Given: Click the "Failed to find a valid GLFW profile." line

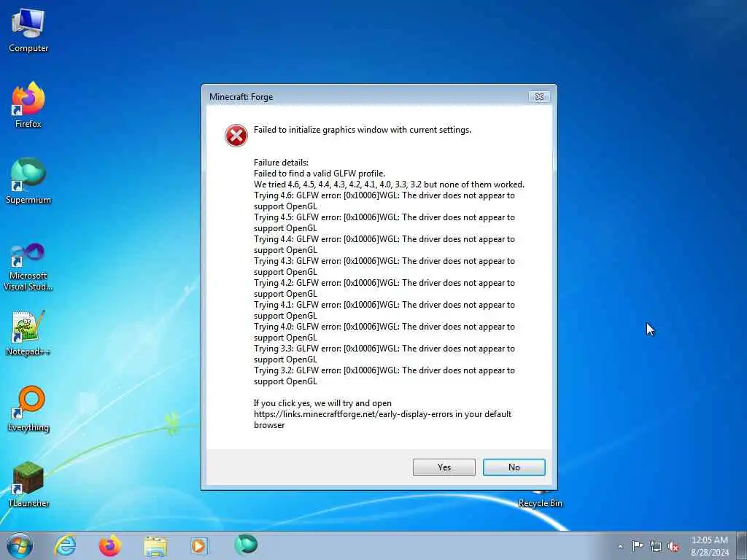Looking at the screenshot, I should (320, 174).
